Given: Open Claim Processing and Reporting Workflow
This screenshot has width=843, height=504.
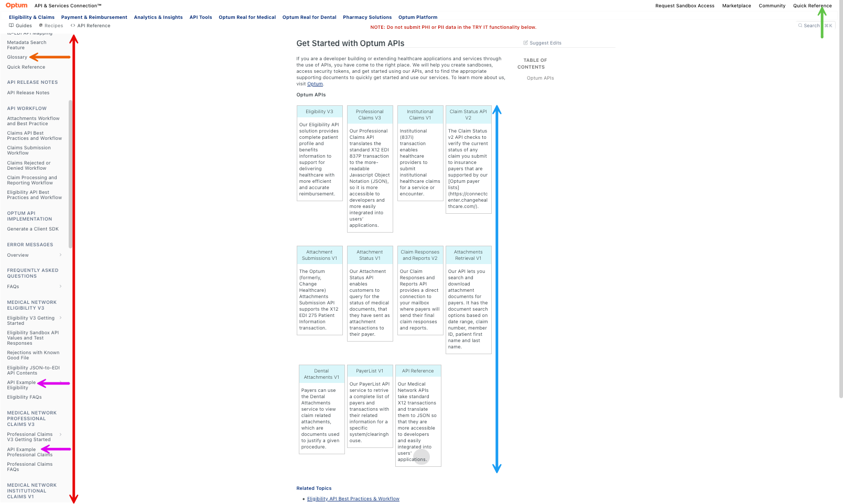Looking at the screenshot, I should pos(32,180).
